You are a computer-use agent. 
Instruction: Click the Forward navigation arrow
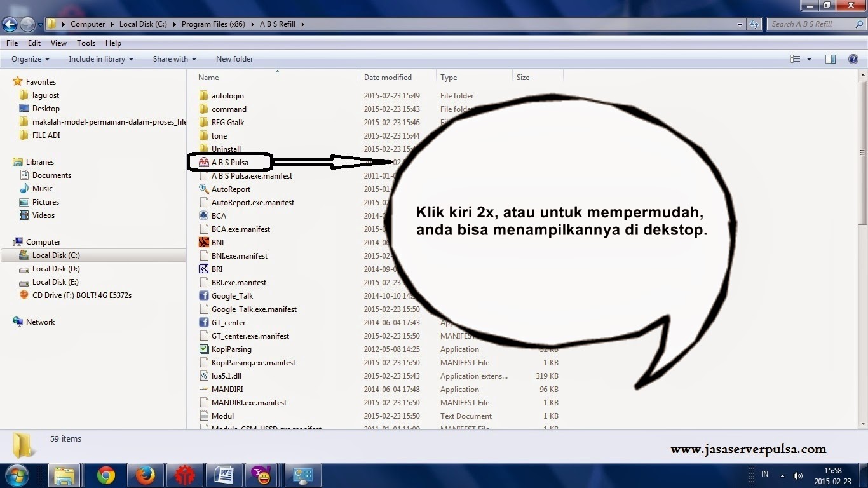click(x=27, y=24)
